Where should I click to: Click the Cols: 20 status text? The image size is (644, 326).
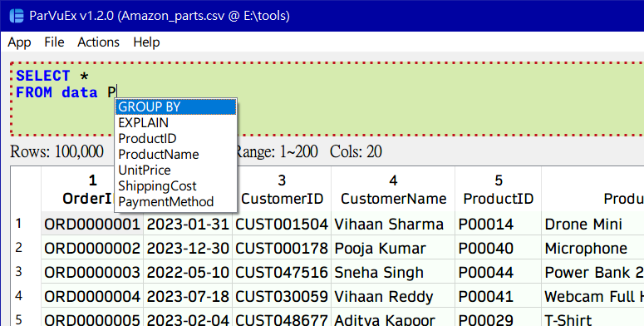pos(356,151)
